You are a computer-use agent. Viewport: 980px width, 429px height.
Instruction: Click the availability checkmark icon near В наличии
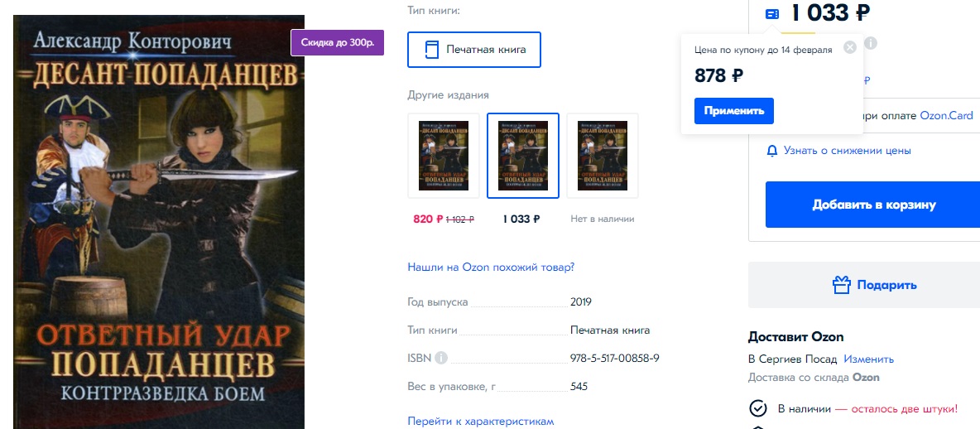[x=757, y=408]
